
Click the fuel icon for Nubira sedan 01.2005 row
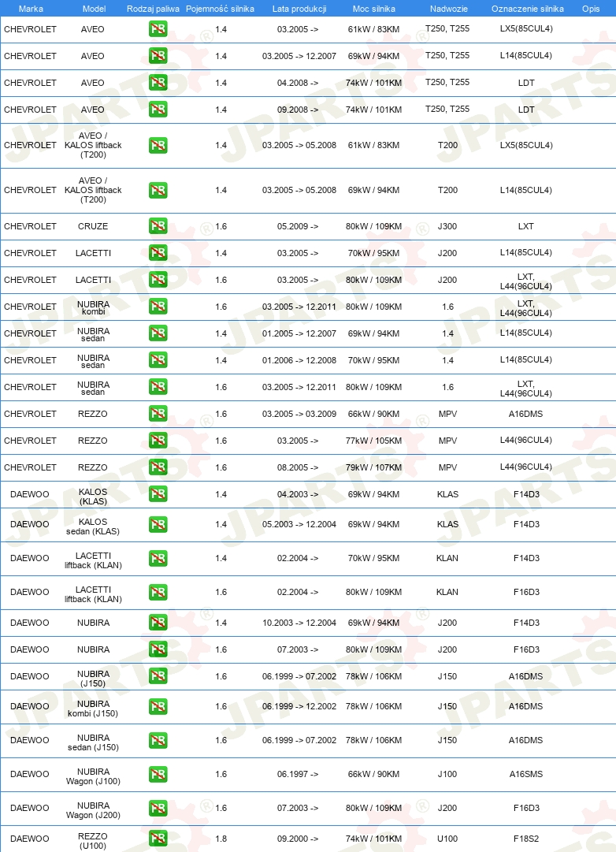(x=158, y=333)
